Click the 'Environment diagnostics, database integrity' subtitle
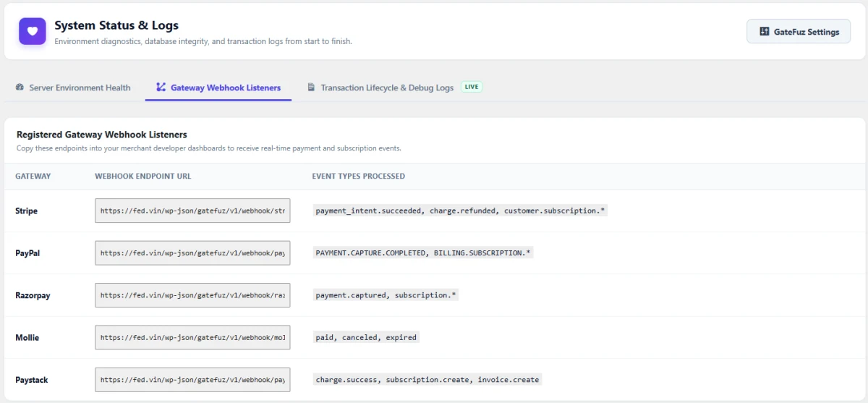Viewport: 868px width, 403px height. tap(203, 41)
